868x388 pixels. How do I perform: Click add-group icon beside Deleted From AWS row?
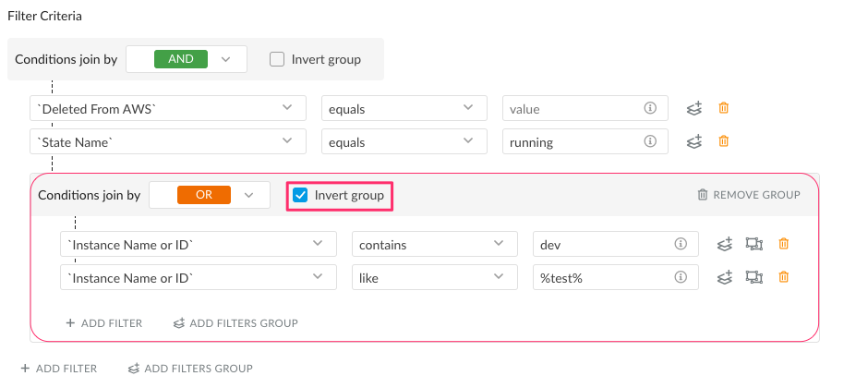(x=694, y=108)
